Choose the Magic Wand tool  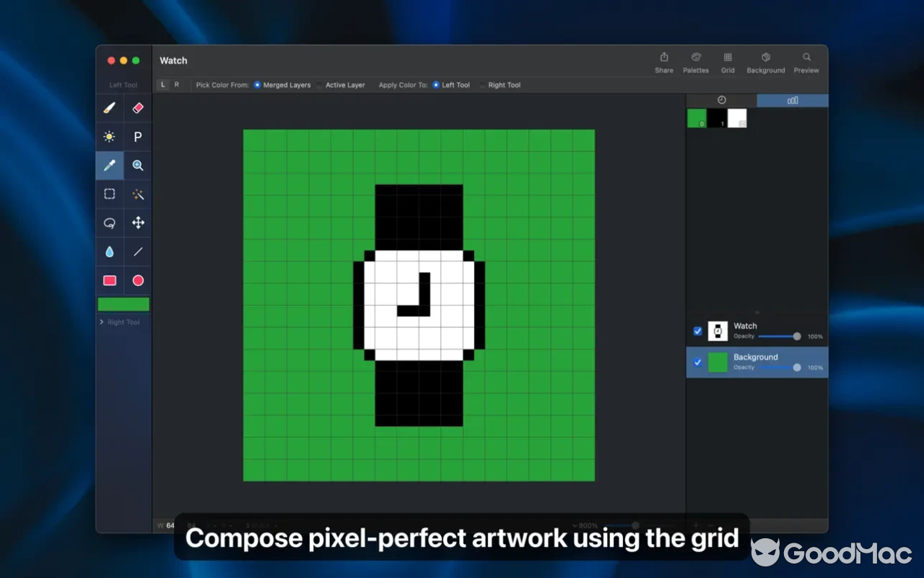pyautogui.click(x=137, y=194)
